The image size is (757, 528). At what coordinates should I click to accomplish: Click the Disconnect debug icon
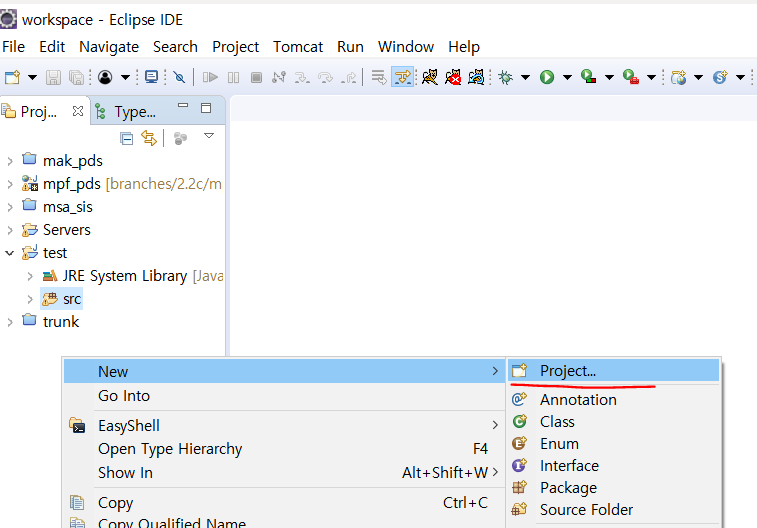pos(279,77)
